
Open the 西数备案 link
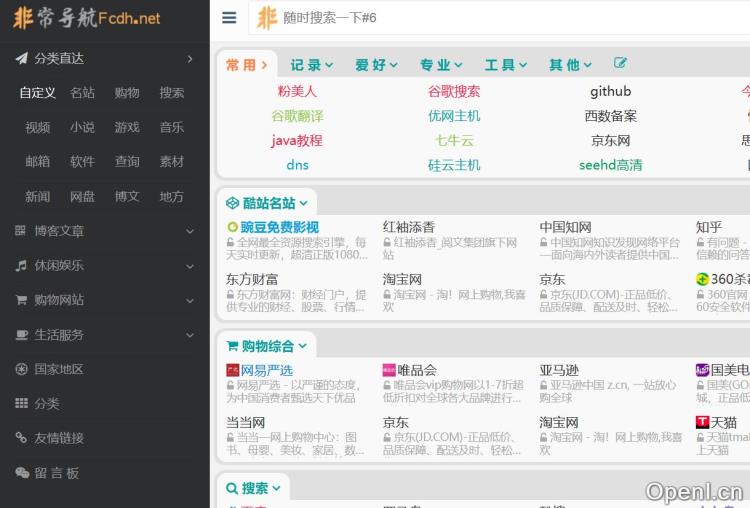[610, 116]
